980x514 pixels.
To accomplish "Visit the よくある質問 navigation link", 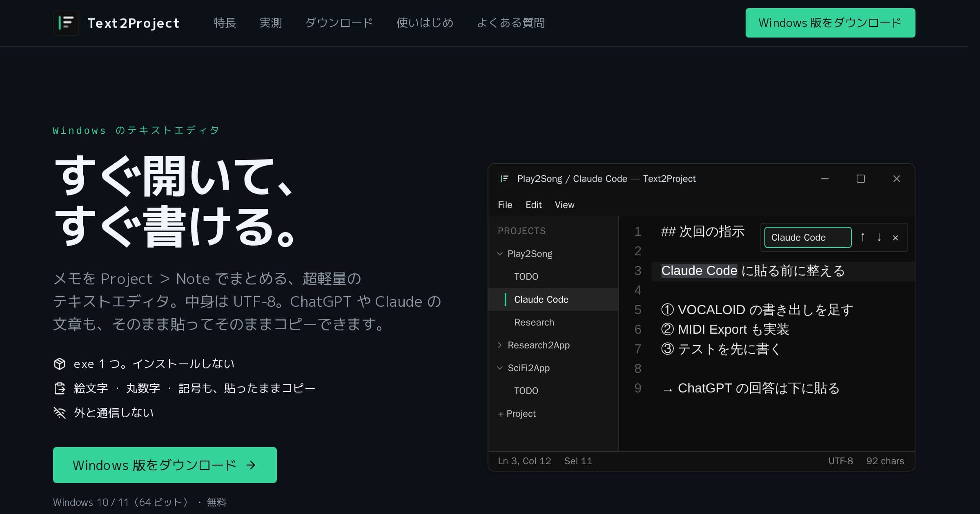I will click(x=510, y=23).
